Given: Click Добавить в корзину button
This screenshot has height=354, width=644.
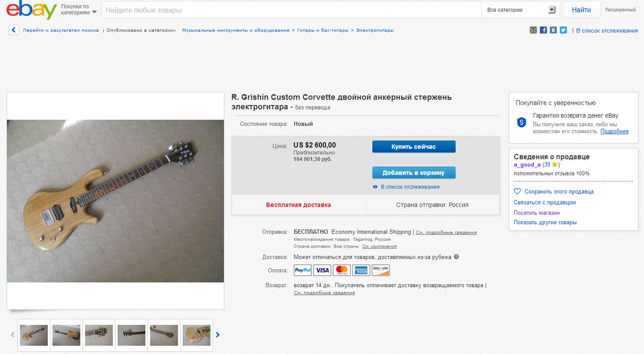Looking at the screenshot, I should tap(414, 172).
